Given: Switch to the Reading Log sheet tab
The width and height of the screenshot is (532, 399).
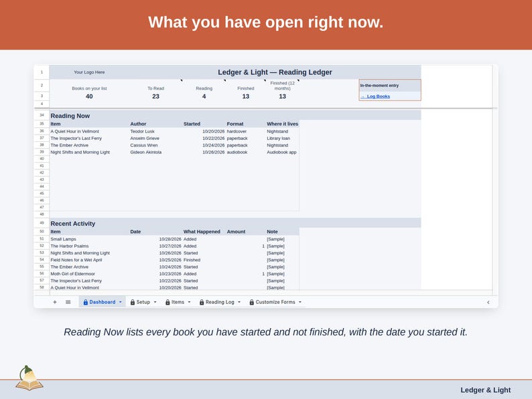Looking at the screenshot, I should 220,302.
